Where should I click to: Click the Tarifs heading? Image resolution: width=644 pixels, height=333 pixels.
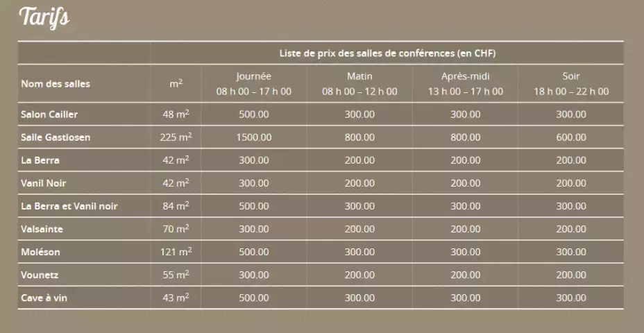coord(44,17)
